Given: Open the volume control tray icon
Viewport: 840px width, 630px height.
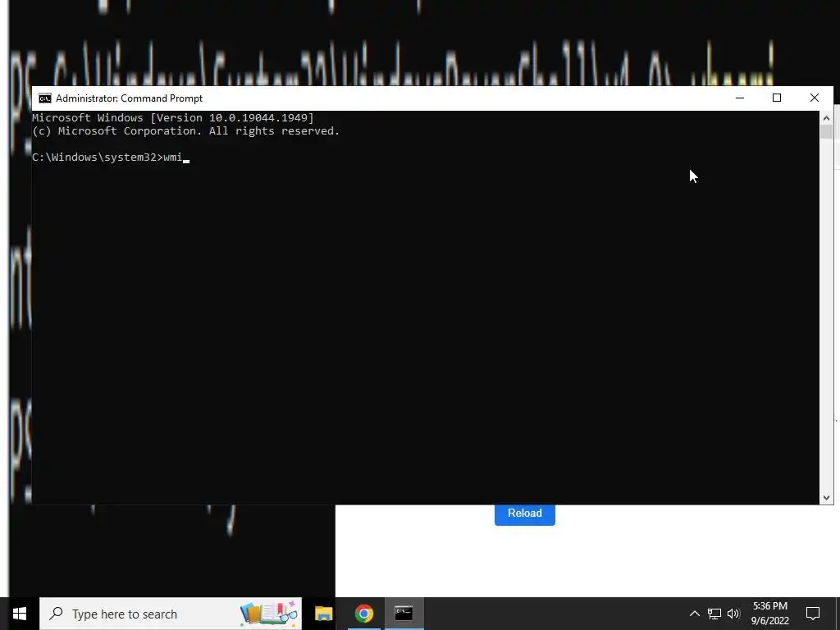Looking at the screenshot, I should (733, 614).
